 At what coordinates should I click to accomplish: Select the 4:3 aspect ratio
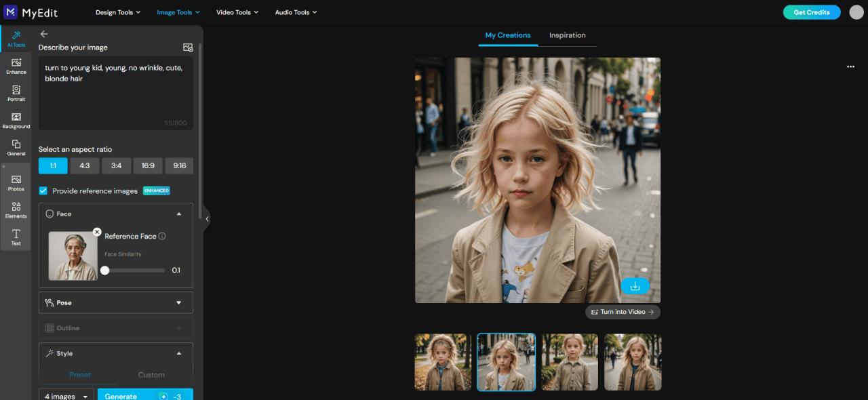click(85, 165)
